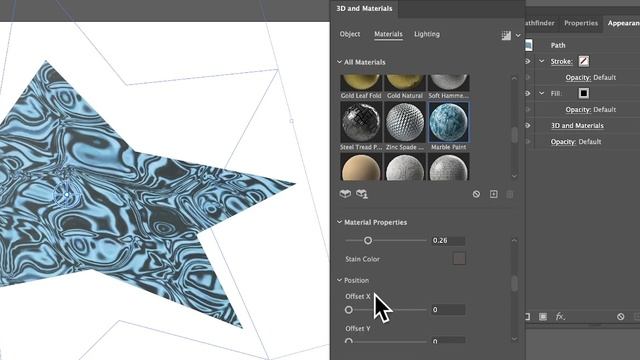
Task: Toggle visibility of the Stroke attribute
Action: 528,61
